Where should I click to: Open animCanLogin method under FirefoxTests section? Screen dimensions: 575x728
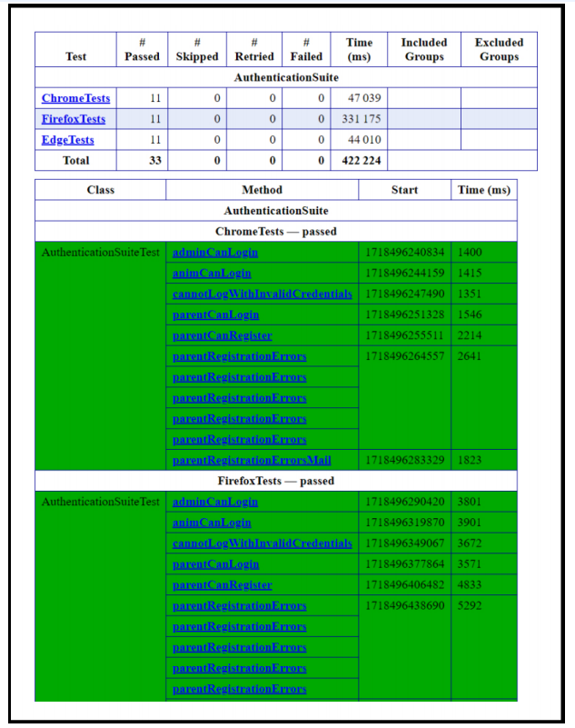pos(212,523)
